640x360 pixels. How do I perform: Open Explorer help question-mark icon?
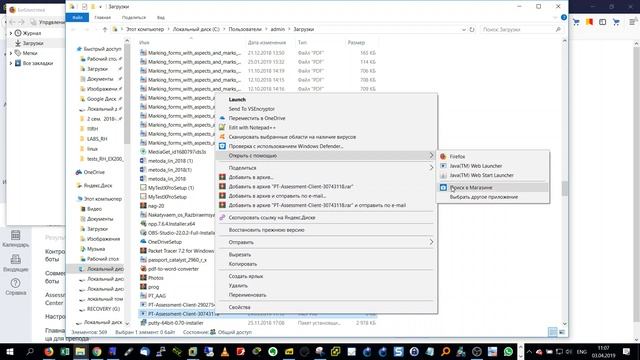564,18
